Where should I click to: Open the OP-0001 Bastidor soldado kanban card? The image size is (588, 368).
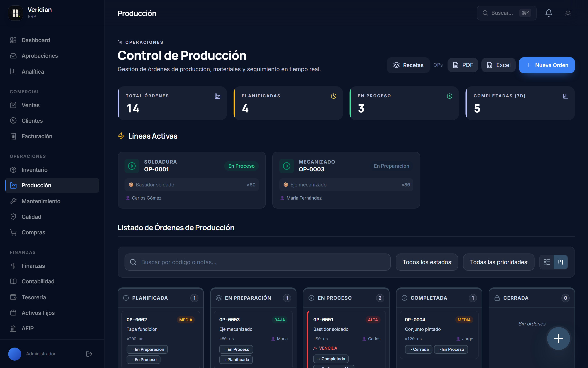click(346, 340)
